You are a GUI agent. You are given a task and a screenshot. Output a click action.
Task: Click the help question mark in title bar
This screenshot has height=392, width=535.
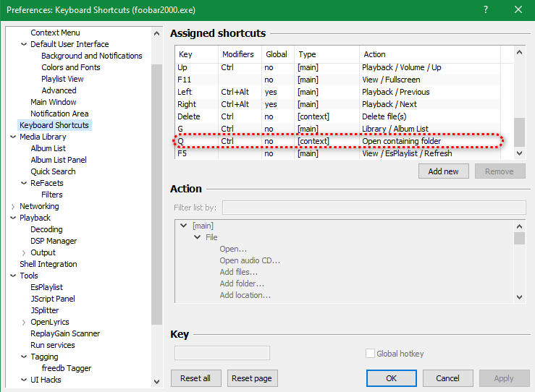point(484,10)
